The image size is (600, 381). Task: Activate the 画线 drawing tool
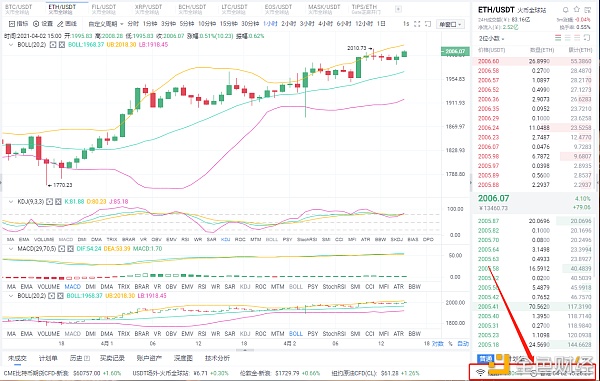[67, 24]
